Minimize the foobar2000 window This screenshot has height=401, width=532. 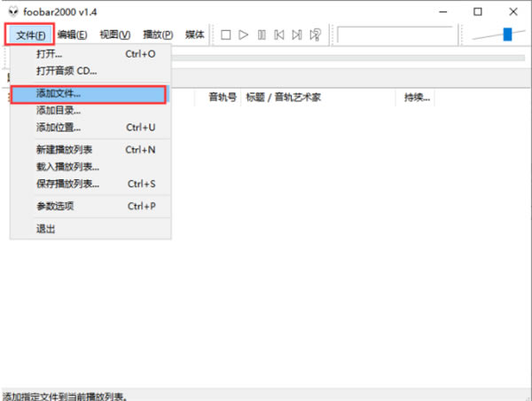[x=443, y=12]
